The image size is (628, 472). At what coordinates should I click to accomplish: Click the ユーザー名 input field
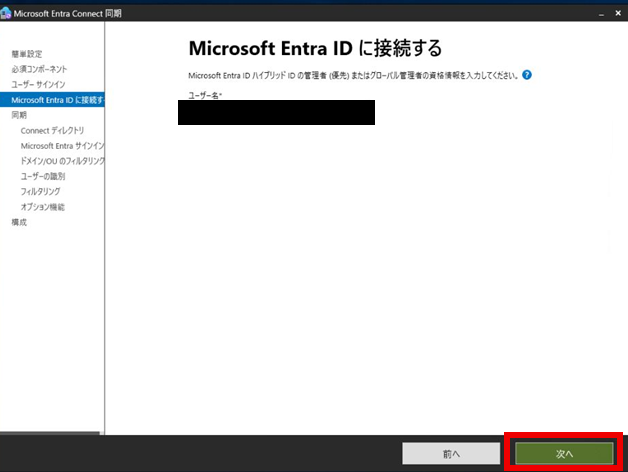(x=276, y=112)
